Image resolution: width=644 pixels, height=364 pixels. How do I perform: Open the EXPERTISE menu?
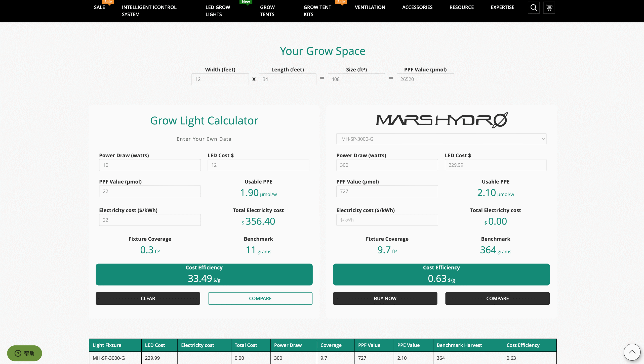(x=502, y=7)
